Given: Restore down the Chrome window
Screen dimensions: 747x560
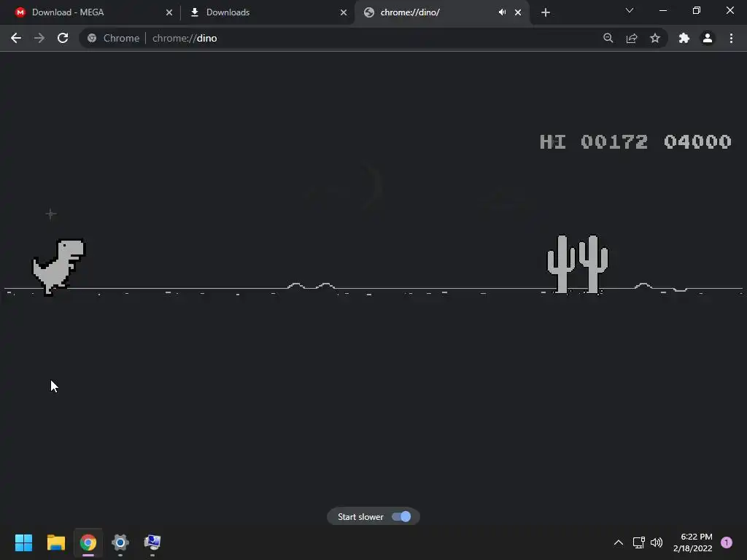Looking at the screenshot, I should pyautogui.click(x=697, y=10).
